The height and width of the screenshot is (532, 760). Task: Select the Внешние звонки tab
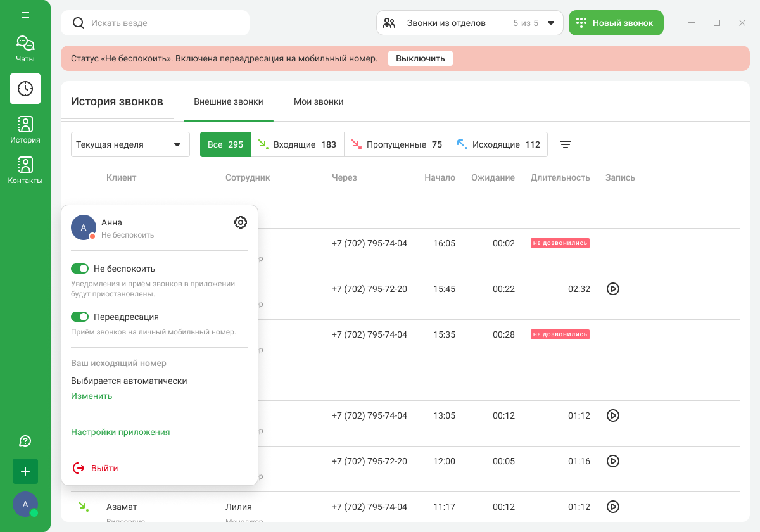point(229,101)
